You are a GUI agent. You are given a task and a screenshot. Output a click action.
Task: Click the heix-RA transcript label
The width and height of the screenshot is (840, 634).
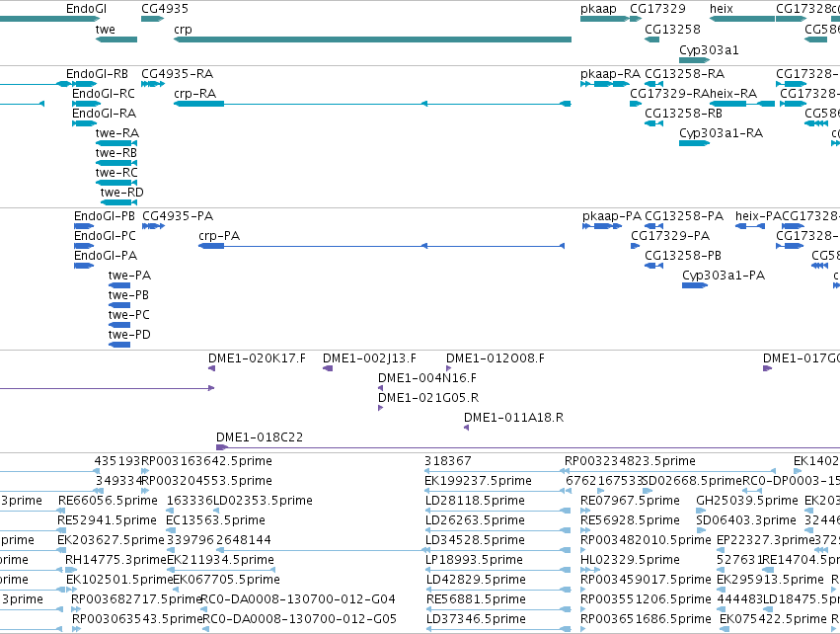[x=732, y=94]
